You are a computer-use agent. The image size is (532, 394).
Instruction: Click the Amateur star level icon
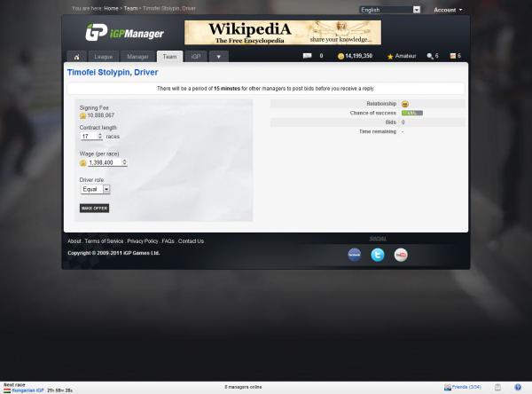click(391, 56)
